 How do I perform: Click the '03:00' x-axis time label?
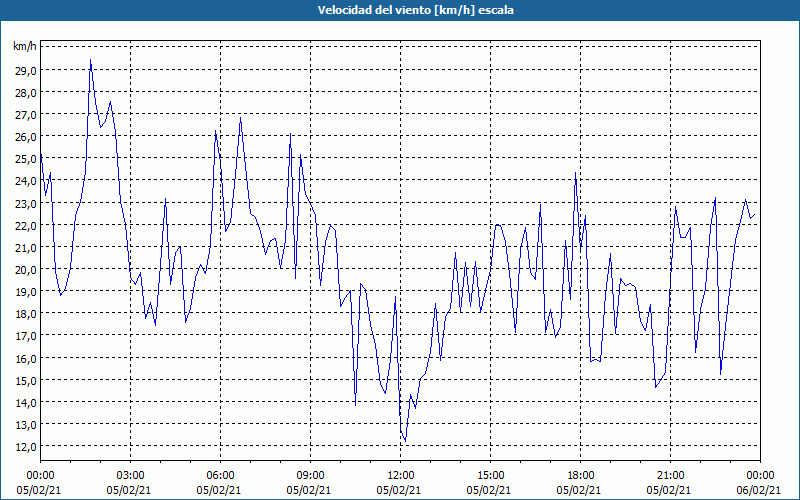click(130, 476)
